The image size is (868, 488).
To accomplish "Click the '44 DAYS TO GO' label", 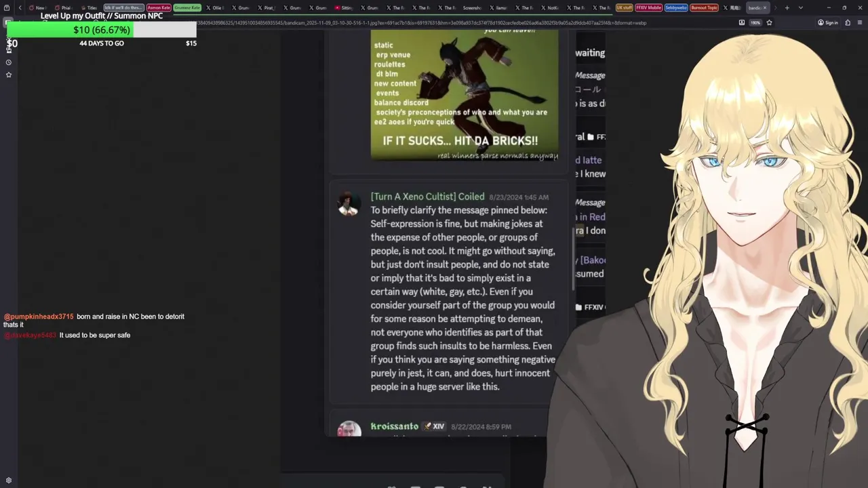I will click(102, 43).
